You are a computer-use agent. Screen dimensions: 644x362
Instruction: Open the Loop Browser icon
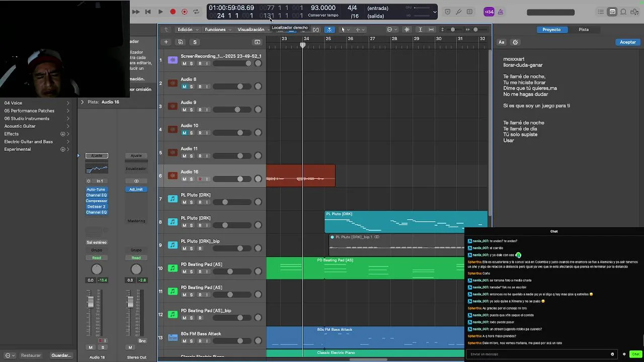pyautogui.click(x=623, y=12)
